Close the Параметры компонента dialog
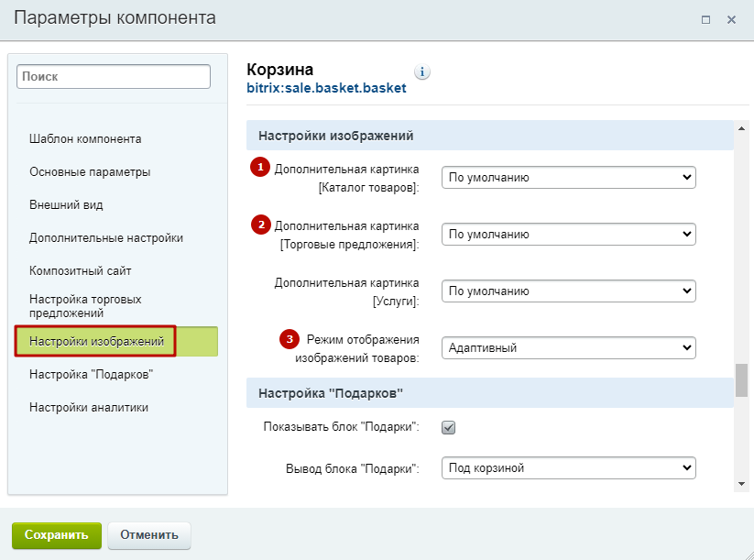Screen dimensions: 754x560 point(731,20)
